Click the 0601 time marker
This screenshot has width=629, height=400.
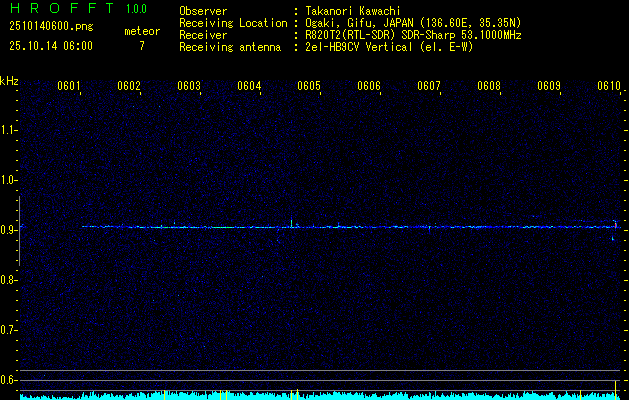[69, 86]
